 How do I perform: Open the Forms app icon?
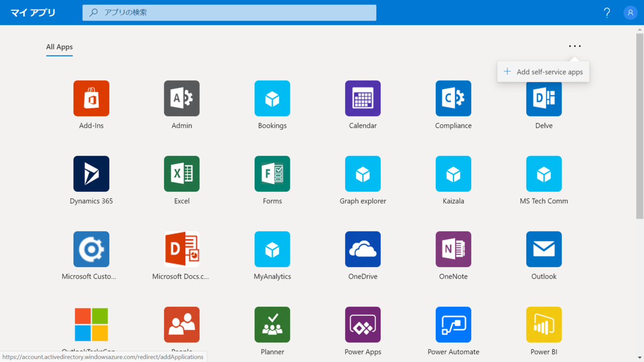tap(272, 174)
